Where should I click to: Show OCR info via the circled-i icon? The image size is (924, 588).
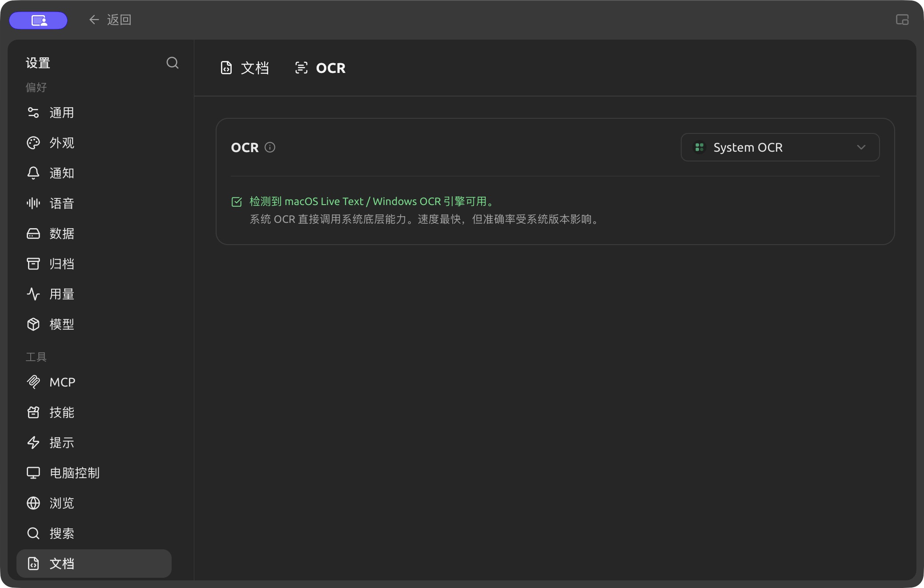click(x=270, y=147)
